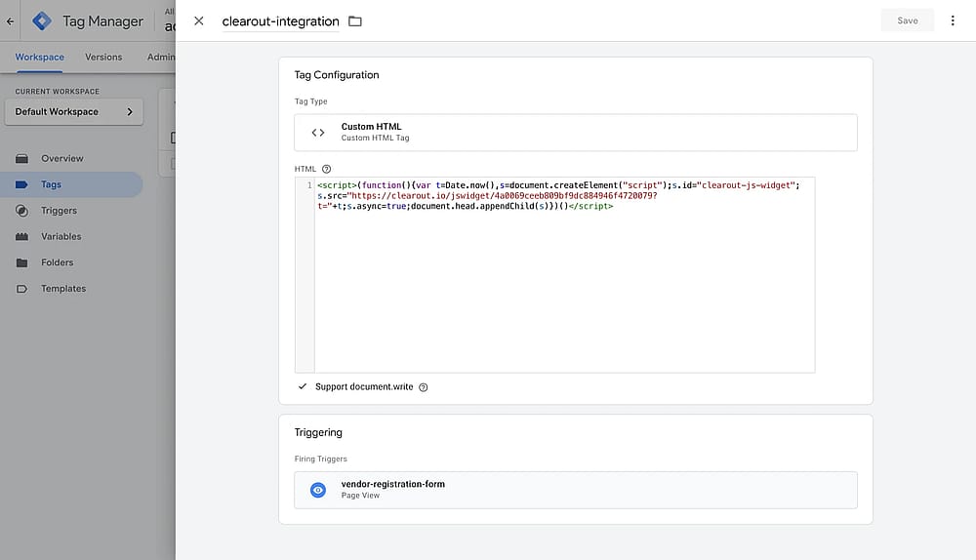Click the Triggers target icon

click(x=21, y=211)
